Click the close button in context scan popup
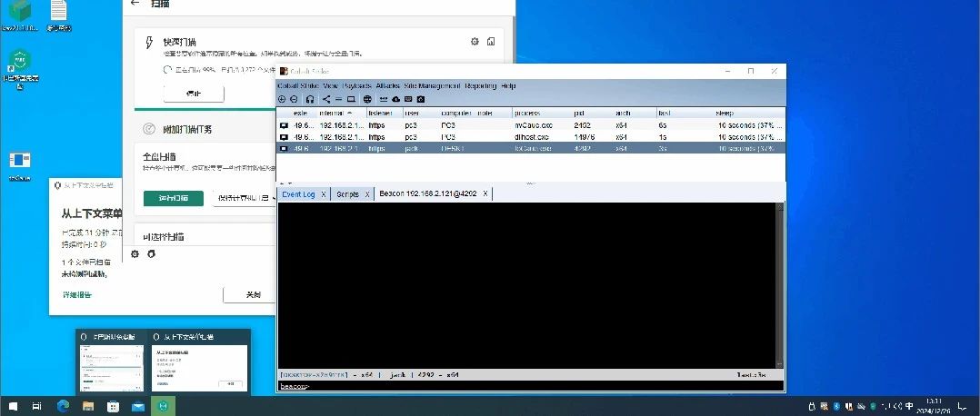980x416 pixels. [250, 295]
